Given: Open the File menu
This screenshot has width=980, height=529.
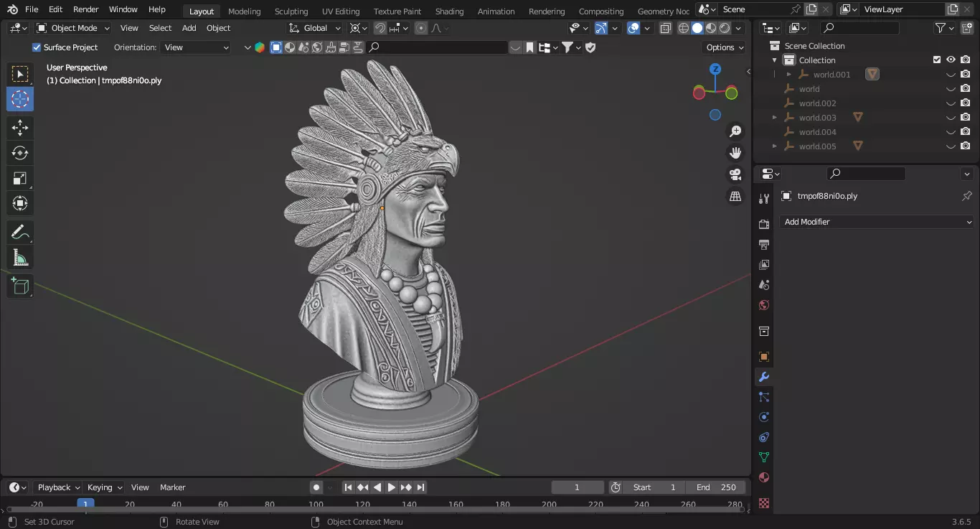Looking at the screenshot, I should pyautogui.click(x=32, y=9).
